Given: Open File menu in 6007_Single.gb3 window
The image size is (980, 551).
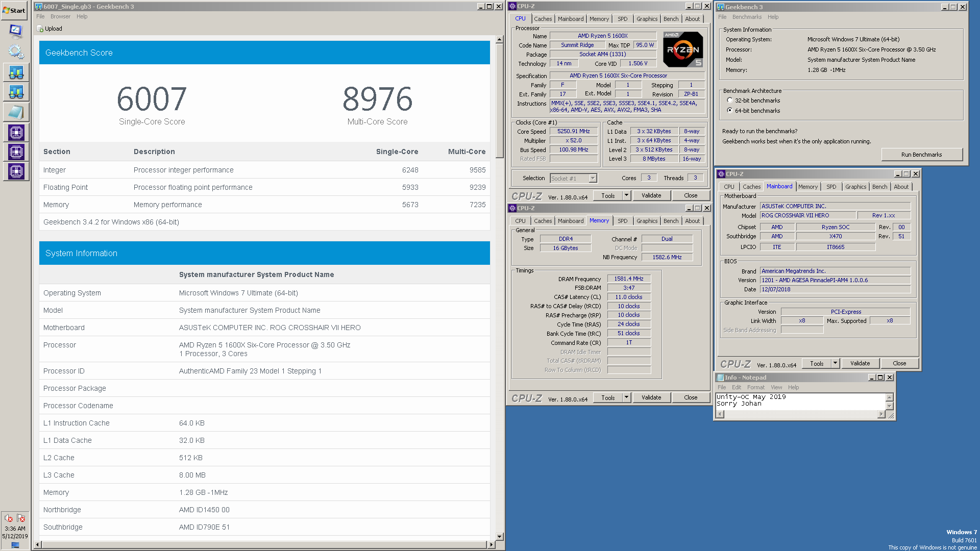Looking at the screenshot, I should point(40,17).
